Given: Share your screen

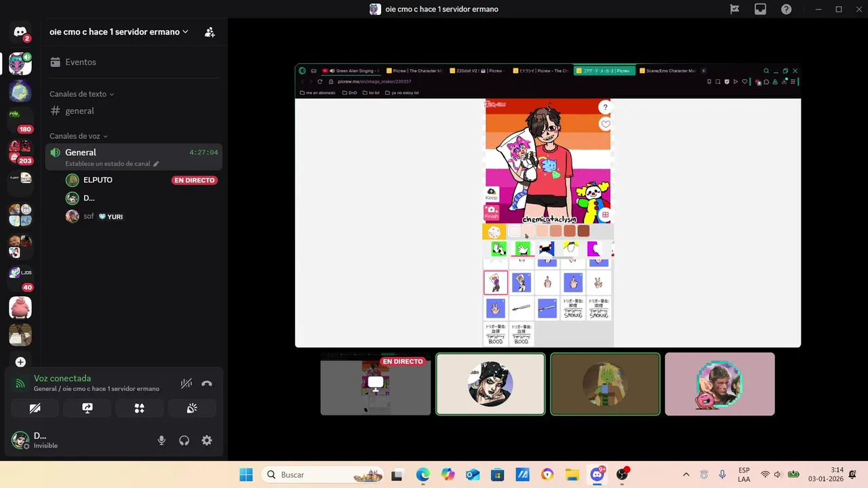Looking at the screenshot, I should click(x=87, y=408).
